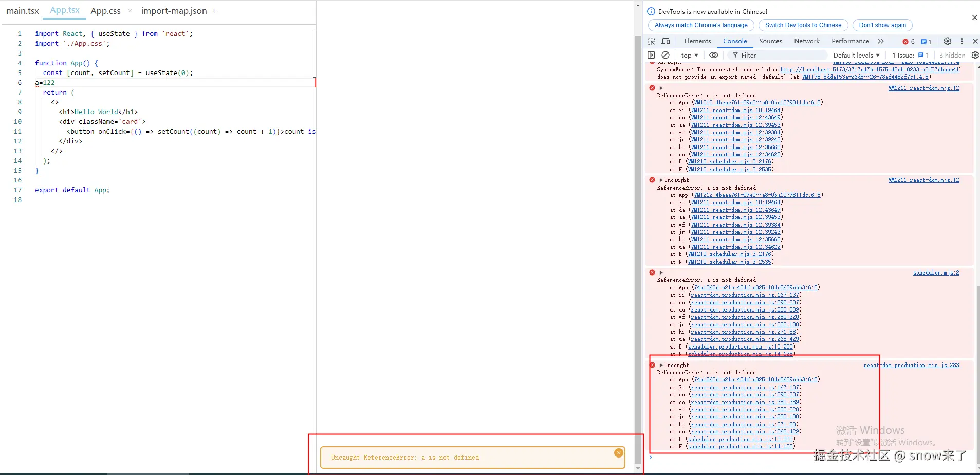
Task: Open console settings gear next to 3 hidden
Action: pos(975,55)
